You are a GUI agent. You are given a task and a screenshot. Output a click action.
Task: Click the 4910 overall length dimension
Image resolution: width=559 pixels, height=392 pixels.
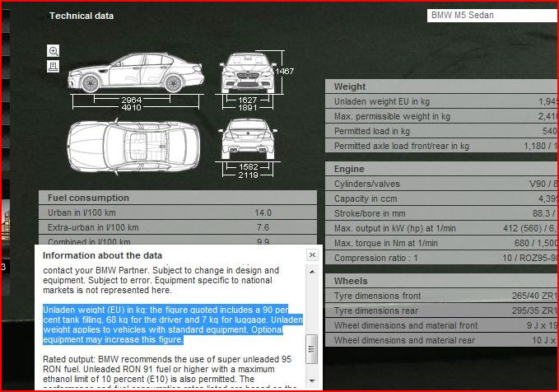tap(131, 107)
